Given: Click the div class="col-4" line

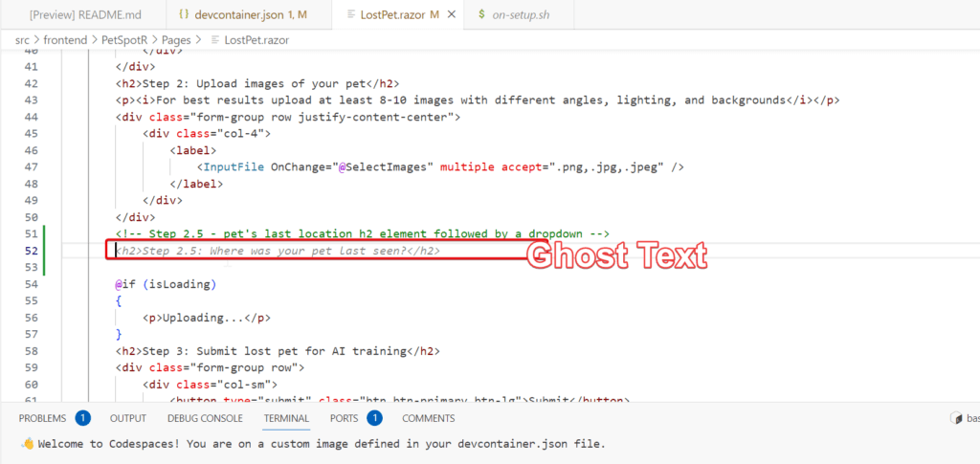Looking at the screenshot, I should [x=207, y=134].
